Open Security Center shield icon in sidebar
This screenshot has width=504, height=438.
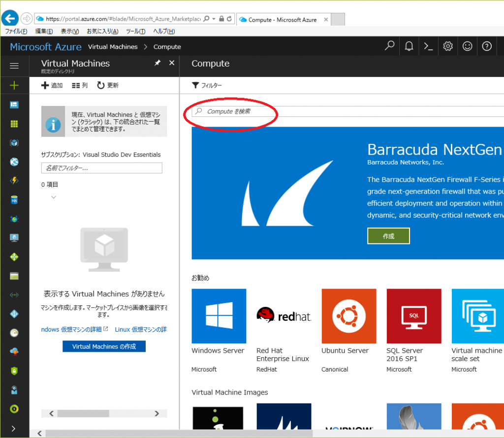click(14, 371)
